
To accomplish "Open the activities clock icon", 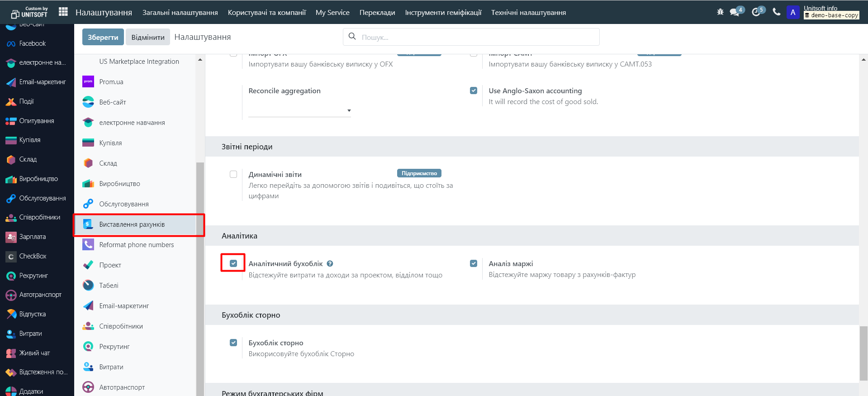I will point(756,12).
